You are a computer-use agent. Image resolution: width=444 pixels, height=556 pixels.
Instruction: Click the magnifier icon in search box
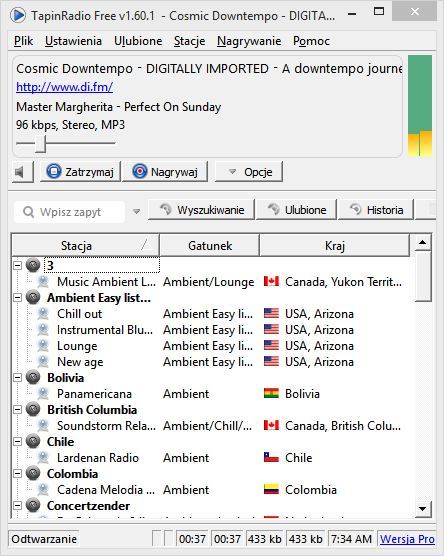tap(28, 212)
